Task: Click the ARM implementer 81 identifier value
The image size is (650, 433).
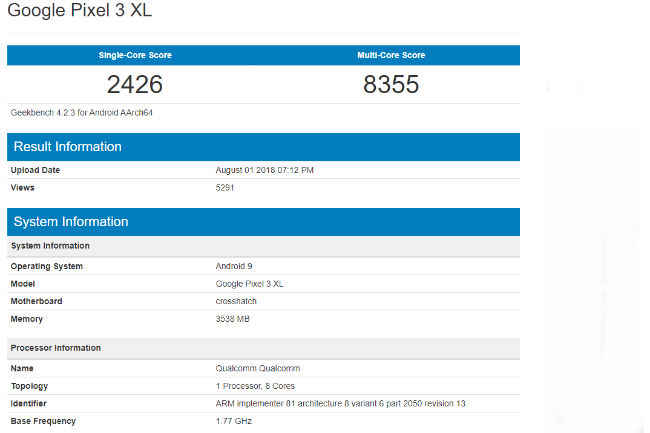Action: pyautogui.click(x=340, y=404)
